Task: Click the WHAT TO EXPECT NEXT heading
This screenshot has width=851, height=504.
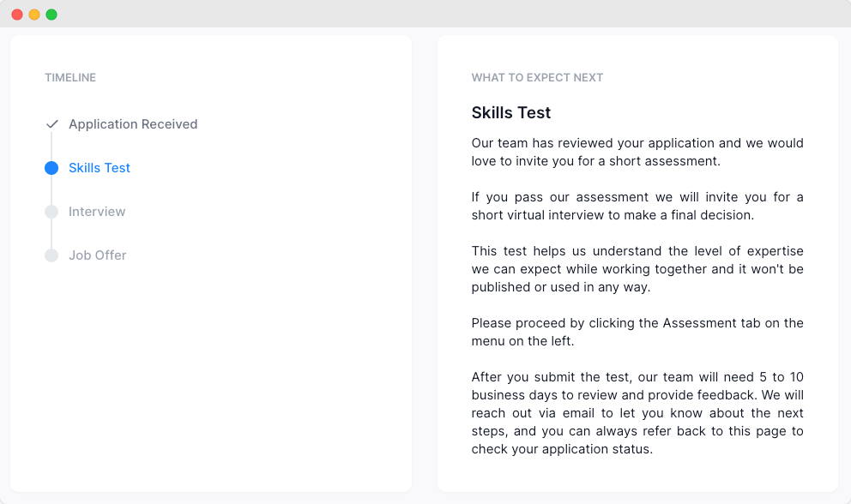Action: tap(537, 78)
